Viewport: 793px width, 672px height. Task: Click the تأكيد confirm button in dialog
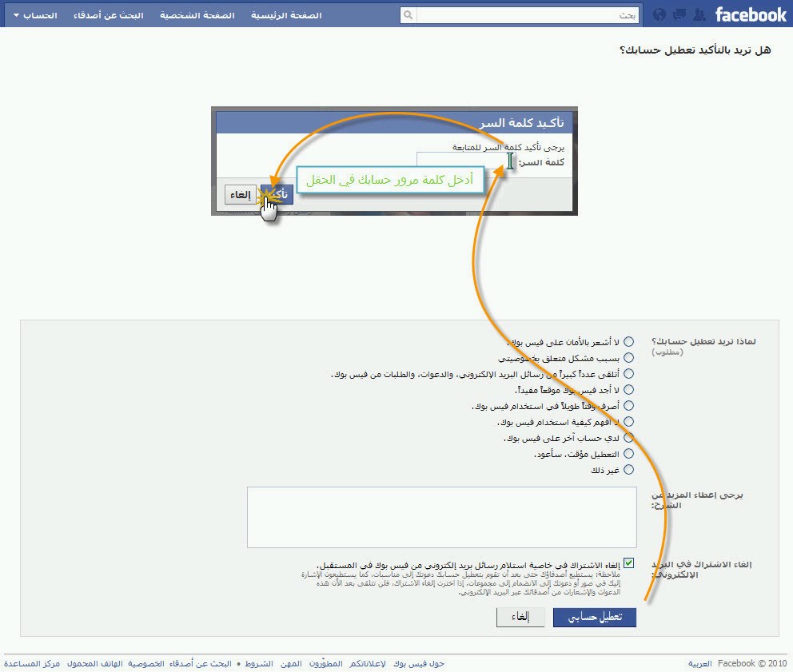tap(277, 195)
